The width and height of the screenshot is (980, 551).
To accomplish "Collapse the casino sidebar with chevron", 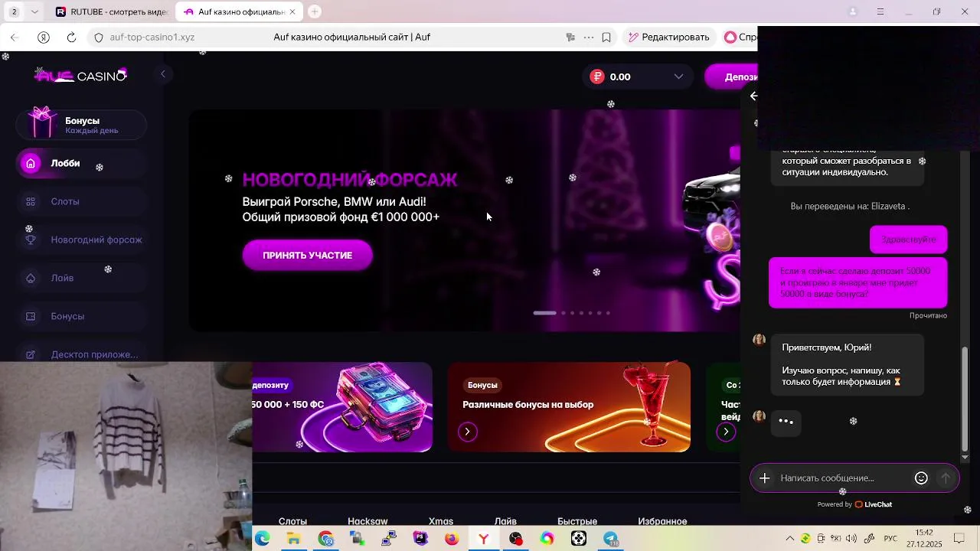I will pyautogui.click(x=162, y=74).
